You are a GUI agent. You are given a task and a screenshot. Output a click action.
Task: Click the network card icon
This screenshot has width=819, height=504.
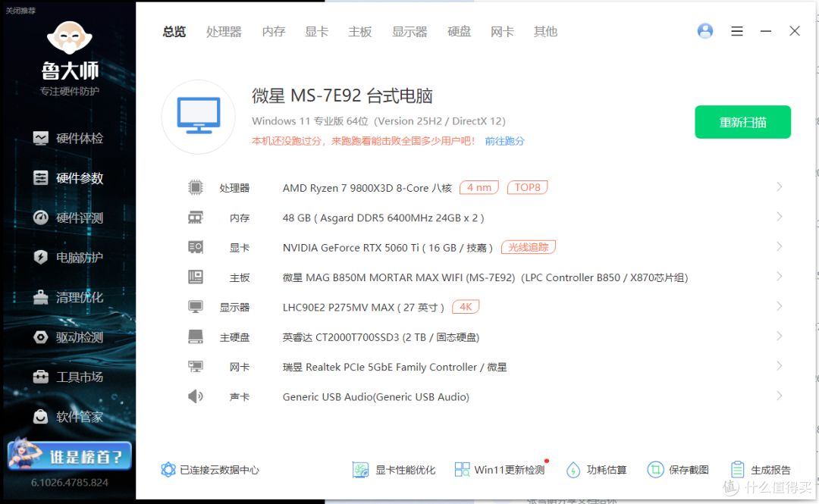tap(196, 367)
